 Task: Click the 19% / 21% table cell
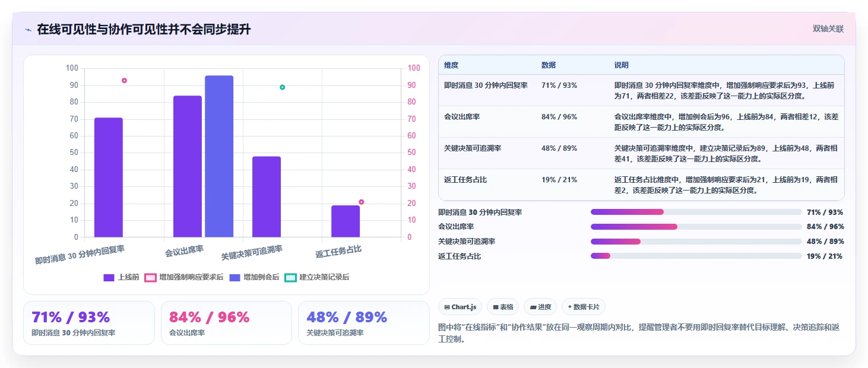coord(559,180)
